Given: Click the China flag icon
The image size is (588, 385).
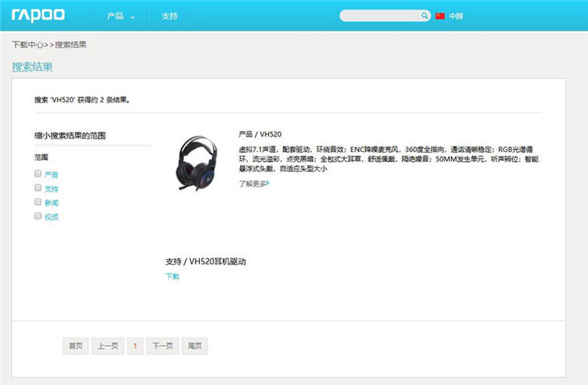Looking at the screenshot, I should pyautogui.click(x=440, y=16).
